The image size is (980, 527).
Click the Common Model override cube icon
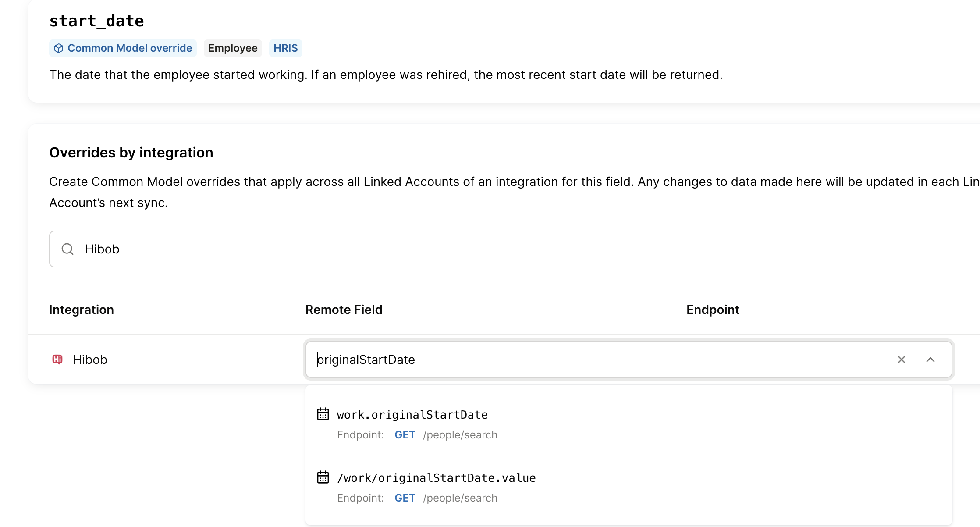pyautogui.click(x=59, y=48)
